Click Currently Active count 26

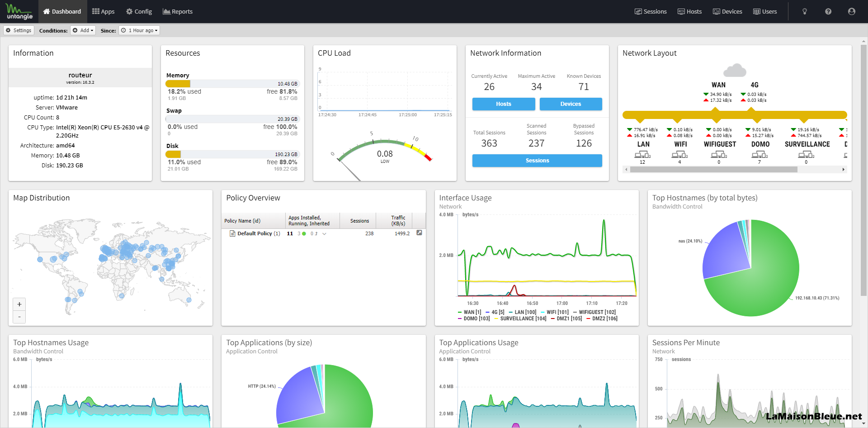coord(489,87)
